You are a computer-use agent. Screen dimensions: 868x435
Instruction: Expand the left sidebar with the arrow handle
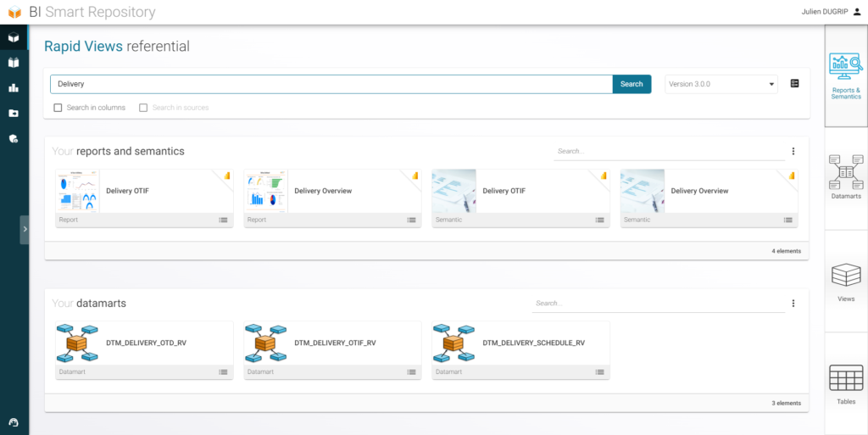coord(25,229)
